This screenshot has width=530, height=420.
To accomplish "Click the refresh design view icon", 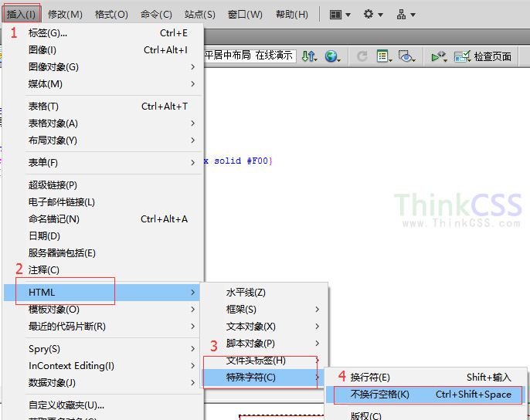I will pyautogui.click(x=362, y=56).
